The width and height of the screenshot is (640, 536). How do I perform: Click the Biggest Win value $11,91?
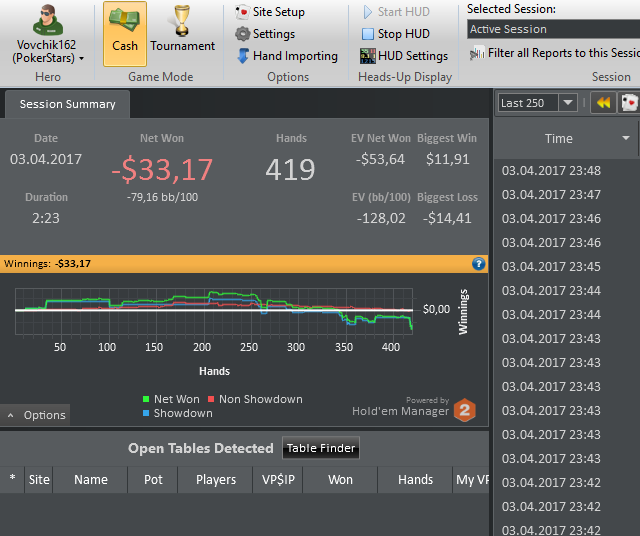448,159
